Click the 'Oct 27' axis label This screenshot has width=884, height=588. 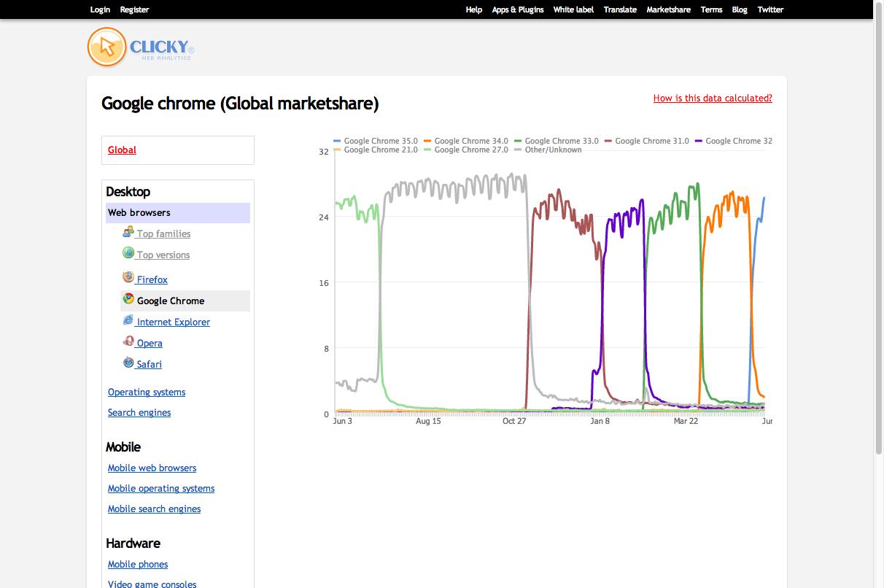point(514,421)
